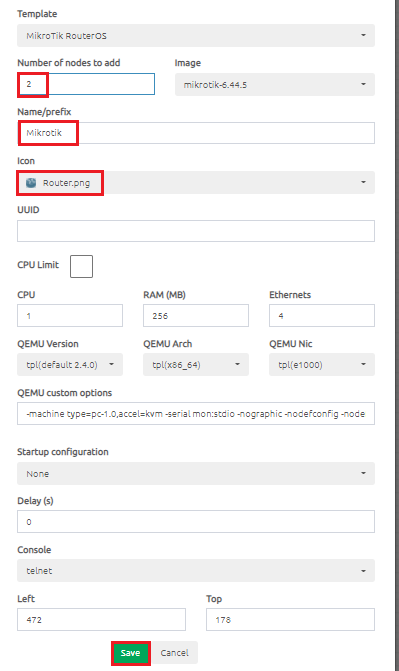The image size is (399, 671).
Task: Click the empty UUID input field
Action: pos(196,231)
